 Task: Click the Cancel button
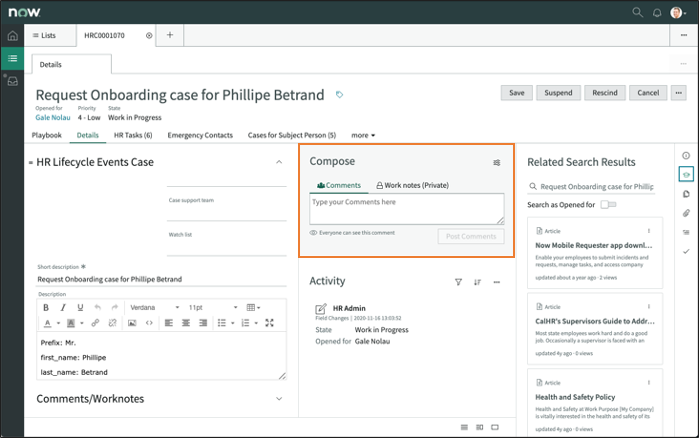(648, 93)
